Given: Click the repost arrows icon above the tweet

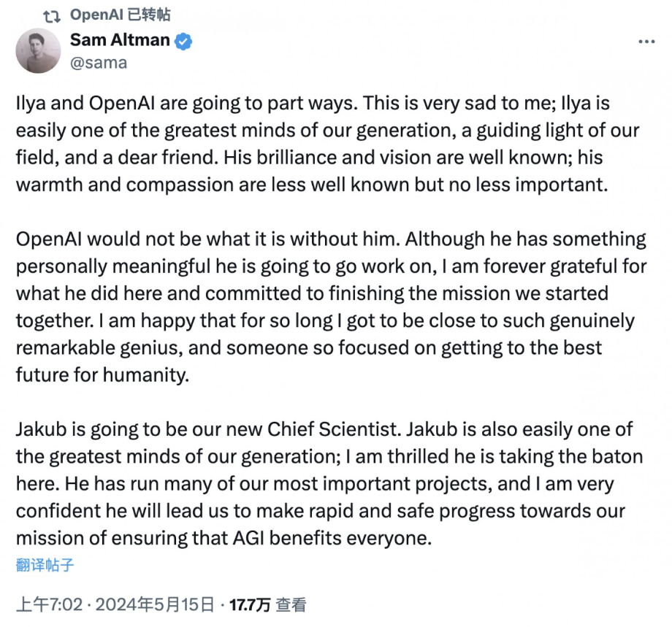Looking at the screenshot, I should pyautogui.click(x=53, y=17).
